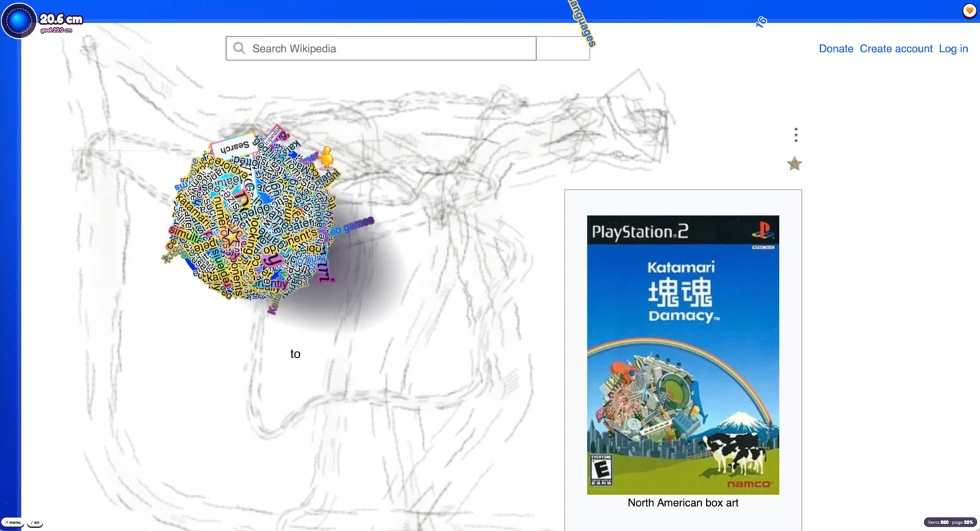Open the Create account link
This screenshot has height=531, width=980.
[x=896, y=49]
